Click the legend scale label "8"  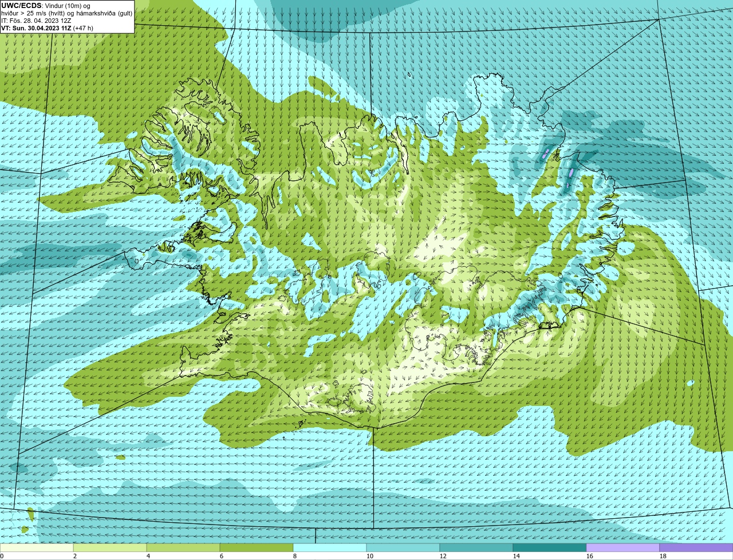click(x=295, y=556)
